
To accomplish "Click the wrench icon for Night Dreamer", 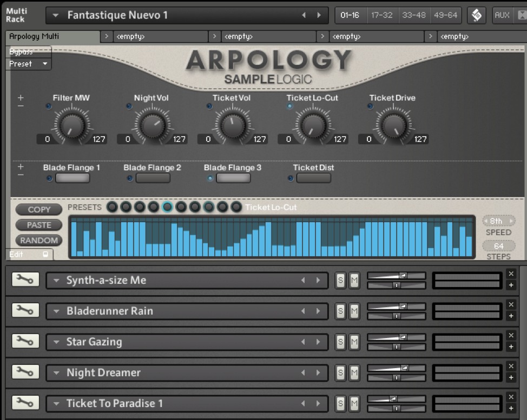I will click(x=25, y=372).
